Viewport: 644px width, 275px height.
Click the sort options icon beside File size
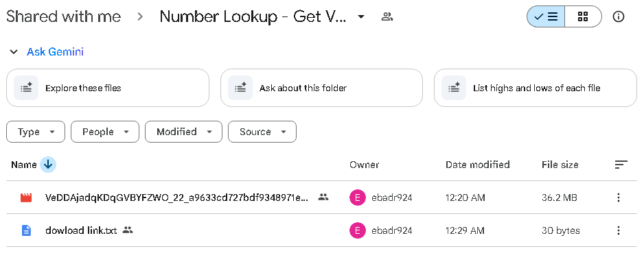click(621, 165)
